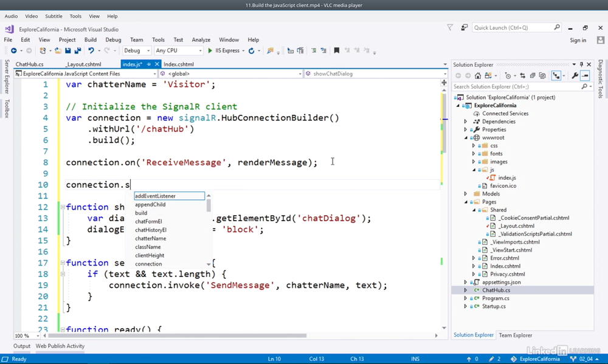Expand the Models folder node
The width and height of the screenshot is (608, 364).
466,194
